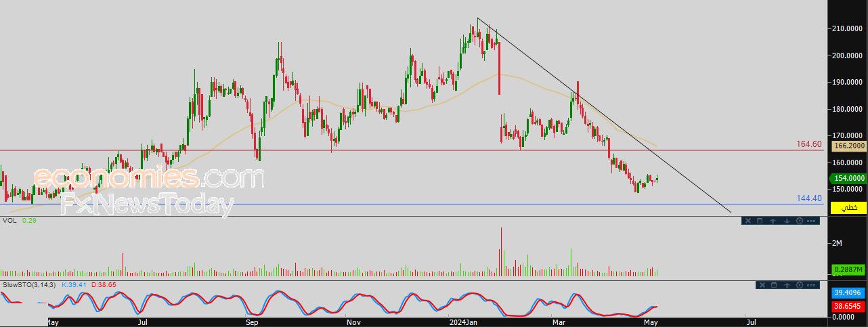This screenshot has height=327, width=868.
Task: Click the Jul 2023 date axis label
Action: point(143,323)
